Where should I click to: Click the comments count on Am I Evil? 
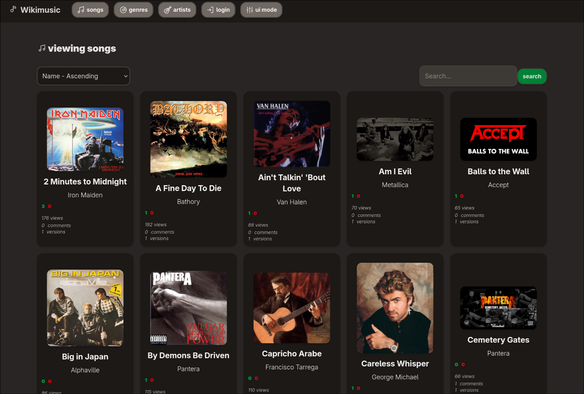pyautogui.click(x=366, y=216)
